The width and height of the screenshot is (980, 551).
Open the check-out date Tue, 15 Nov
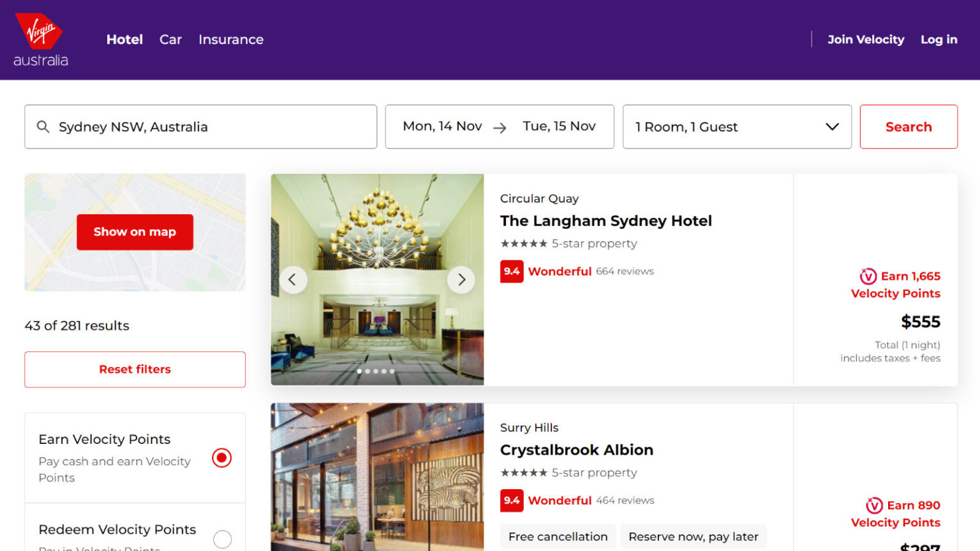click(559, 126)
